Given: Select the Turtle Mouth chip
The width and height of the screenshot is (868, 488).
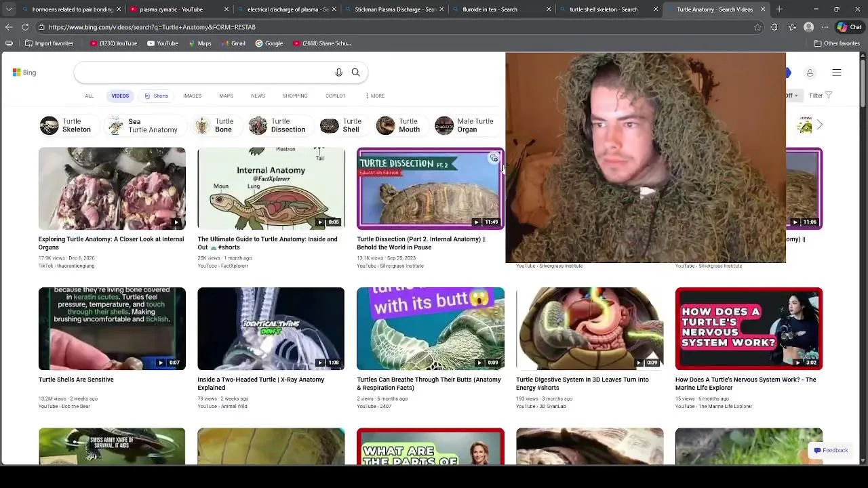Looking at the screenshot, I should (x=400, y=125).
